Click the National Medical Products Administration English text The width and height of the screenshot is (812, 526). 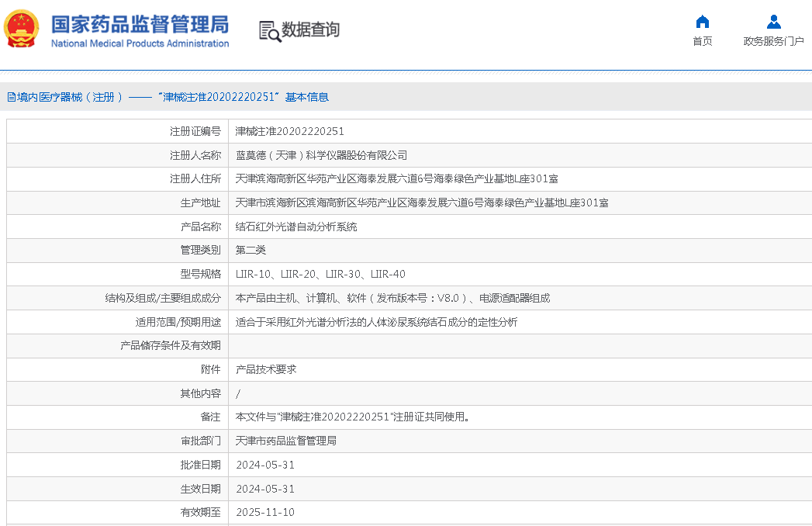pos(140,43)
